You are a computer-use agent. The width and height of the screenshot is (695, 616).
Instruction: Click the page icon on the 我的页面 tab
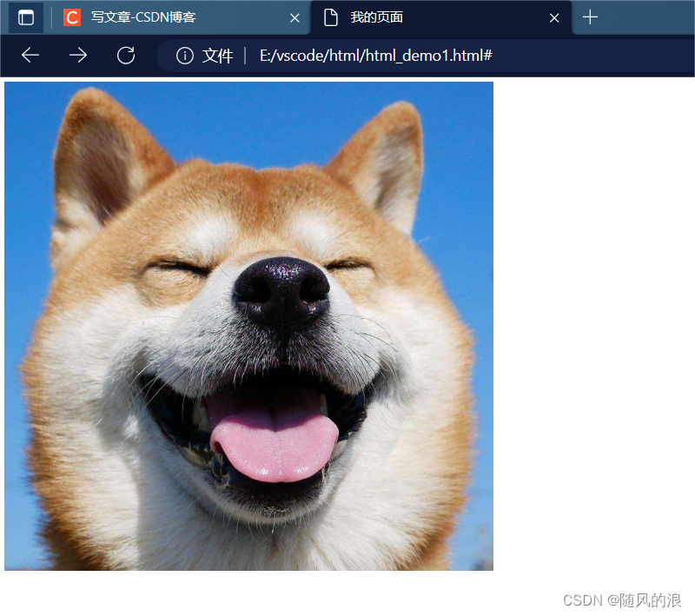coord(331,17)
